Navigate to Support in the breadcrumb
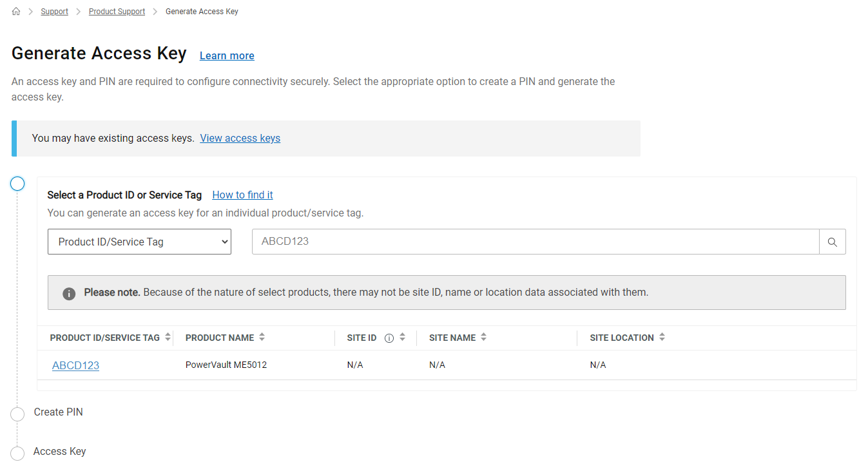The width and height of the screenshot is (868, 471). (x=54, y=11)
